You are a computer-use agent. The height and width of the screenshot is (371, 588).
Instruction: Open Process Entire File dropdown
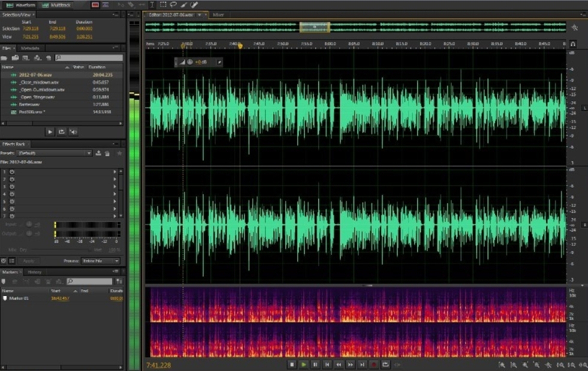(x=101, y=261)
